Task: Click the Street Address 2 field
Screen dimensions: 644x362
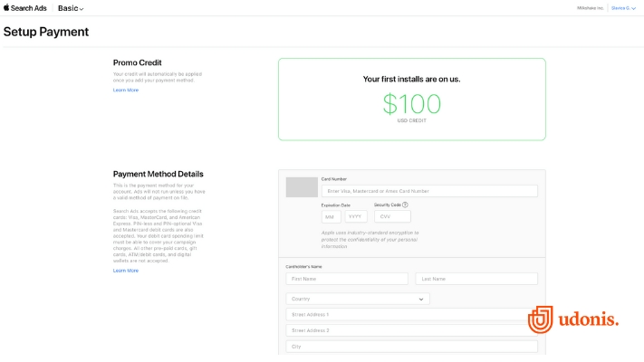Action: pos(411,330)
